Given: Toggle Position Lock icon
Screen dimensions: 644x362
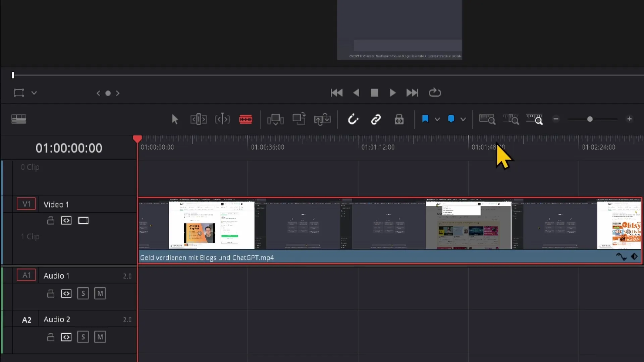Looking at the screenshot, I should click(399, 119).
